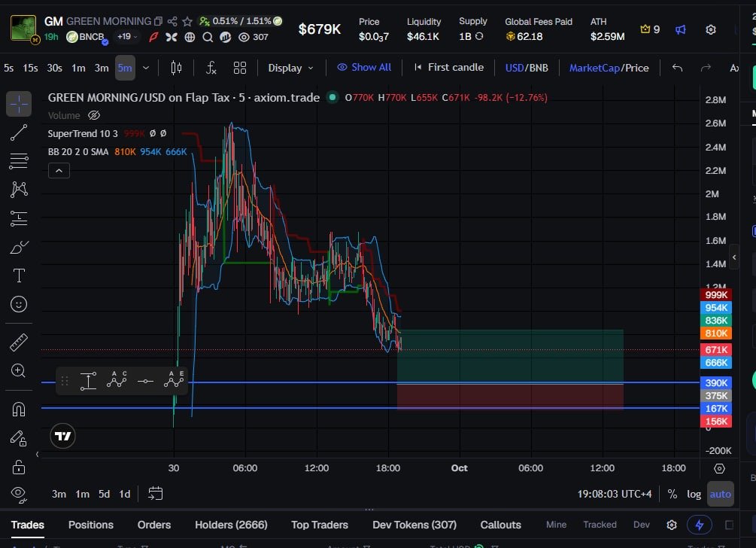
Task: Select the text annotation tool
Action: coord(19,276)
